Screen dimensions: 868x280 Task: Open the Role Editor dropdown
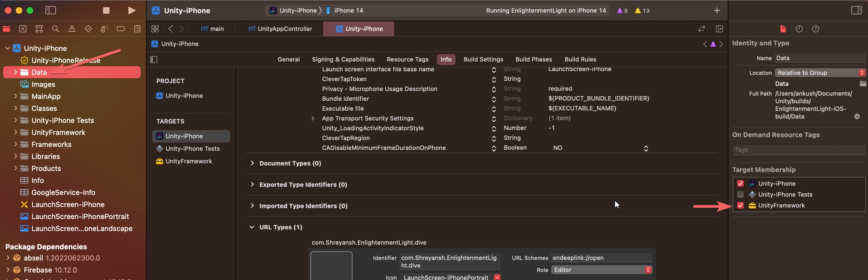[x=601, y=270]
